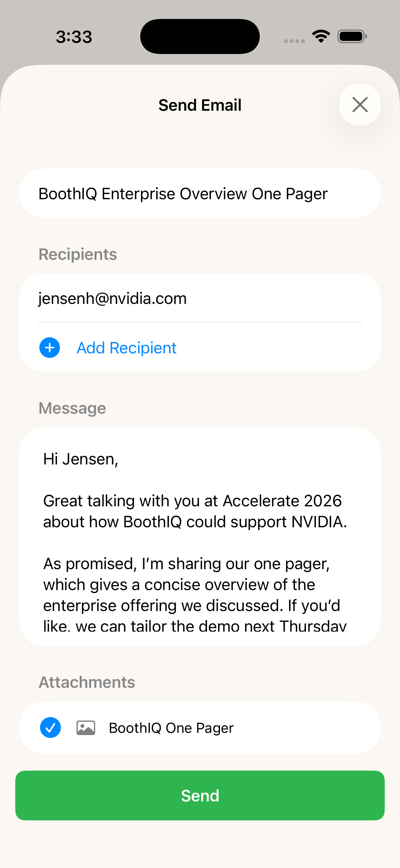Select the BoothIQ One Pager attachment name
Screen dimensions: 400x868
click(x=171, y=728)
